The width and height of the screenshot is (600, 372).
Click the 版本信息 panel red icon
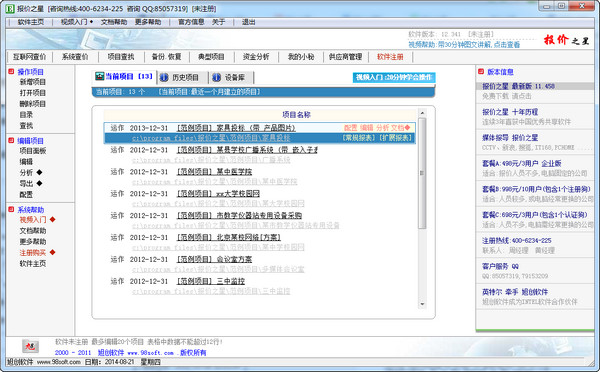coord(481,72)
